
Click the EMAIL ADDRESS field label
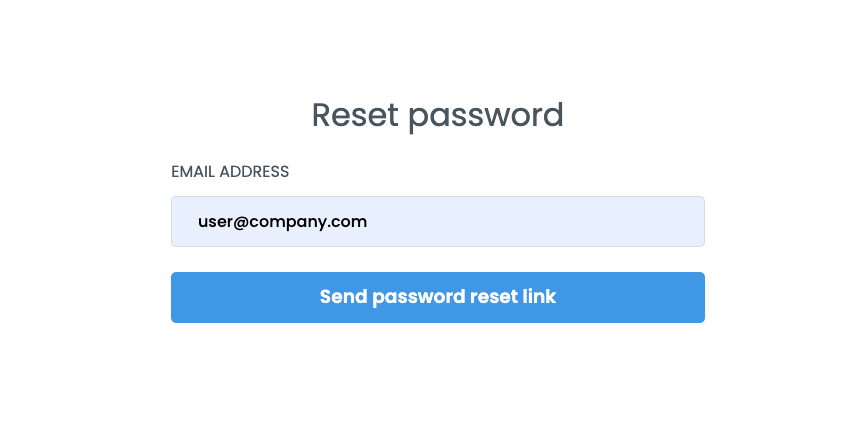[x=230, y=172]
